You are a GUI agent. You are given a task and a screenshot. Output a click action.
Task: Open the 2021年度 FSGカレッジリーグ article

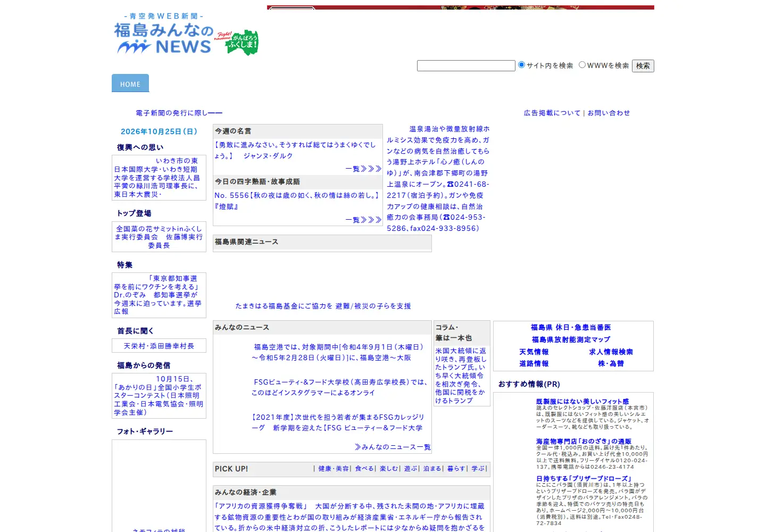click(338, 422)
